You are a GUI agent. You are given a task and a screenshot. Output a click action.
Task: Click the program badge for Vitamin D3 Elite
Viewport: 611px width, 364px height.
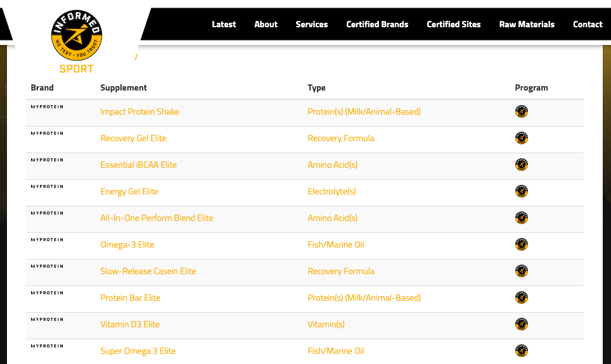(522, 324)
